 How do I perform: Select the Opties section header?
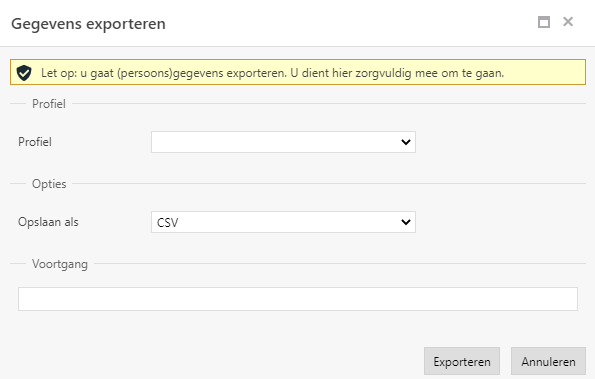49,184
